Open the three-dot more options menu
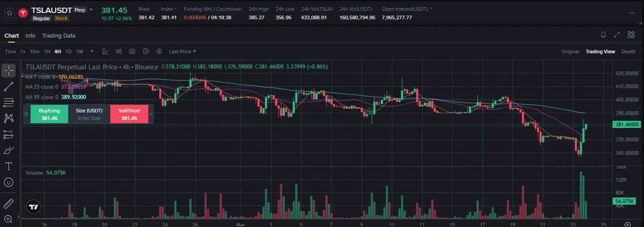Image resolution: width=644 pixels, height=227 pixels. (x=632, y=13)
